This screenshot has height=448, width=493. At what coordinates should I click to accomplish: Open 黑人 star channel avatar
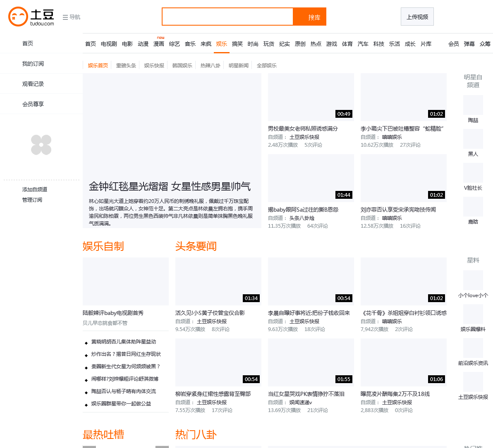pyautogui.click(x=473, y=139)
